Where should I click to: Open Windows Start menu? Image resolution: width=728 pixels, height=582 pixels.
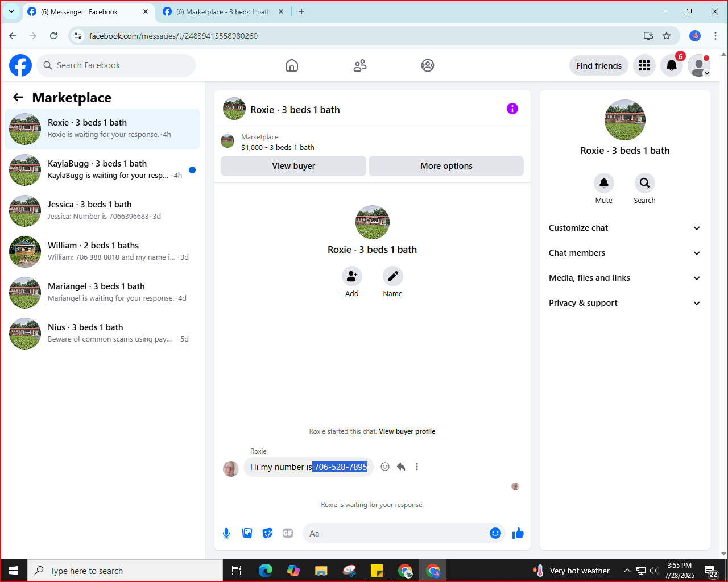click(x=14, y=571)
